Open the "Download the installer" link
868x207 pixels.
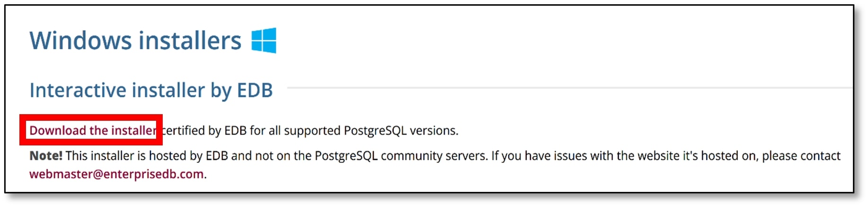pyautogui.click(x=93, y=130)
